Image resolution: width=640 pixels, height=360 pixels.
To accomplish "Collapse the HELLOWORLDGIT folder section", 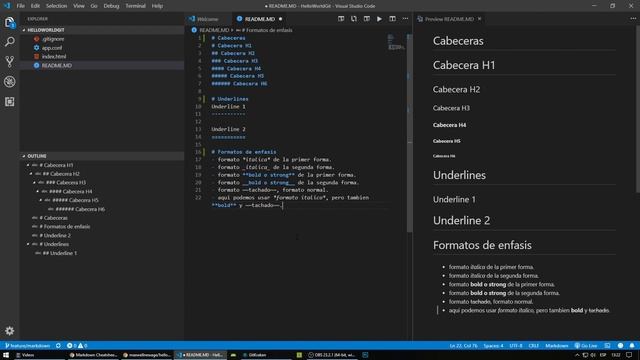I will pyautogui.click(x=24, y=30).
